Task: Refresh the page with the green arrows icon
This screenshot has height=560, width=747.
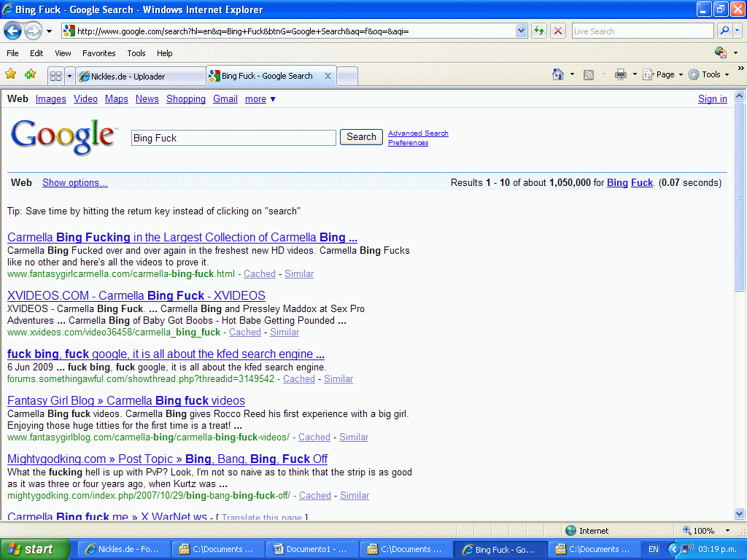Action: tap(539, 31)
